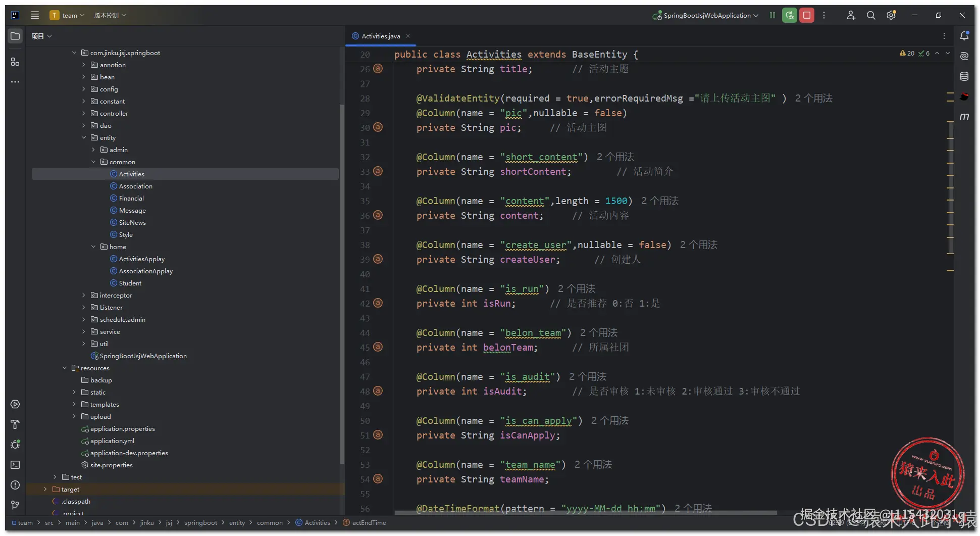The height and width of the screenshot is (536, 980).
Task: Open the Build hammer tool window
Action: (15, 424)
